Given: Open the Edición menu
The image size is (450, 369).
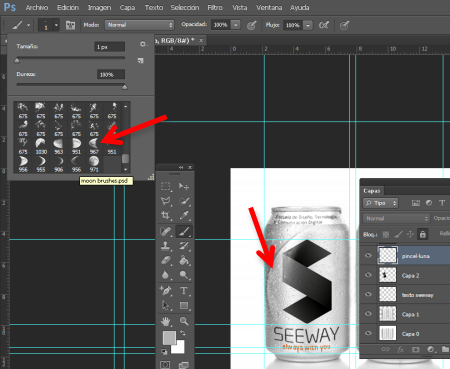Looking at the screenshot, I should (68, 7).
